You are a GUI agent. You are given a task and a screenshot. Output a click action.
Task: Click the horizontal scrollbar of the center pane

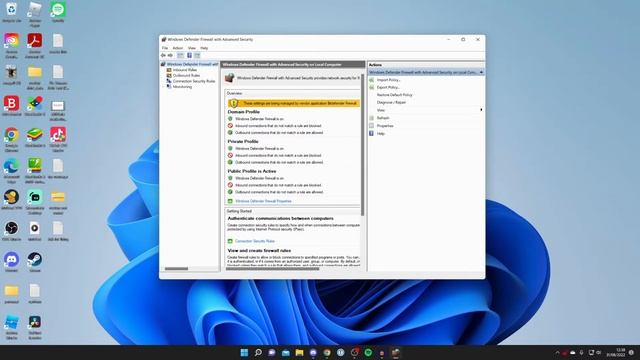[x=272, y=269]
